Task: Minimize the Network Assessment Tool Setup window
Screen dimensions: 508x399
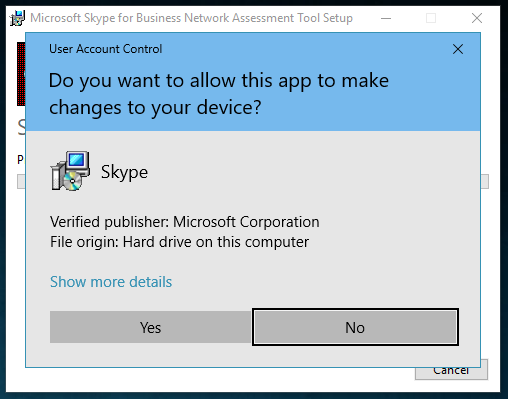Action: pos(386,18)
